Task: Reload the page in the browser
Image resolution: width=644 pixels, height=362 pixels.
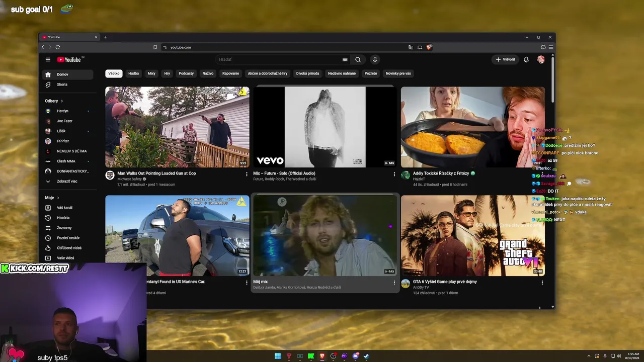Action: (x=58, y=47)
